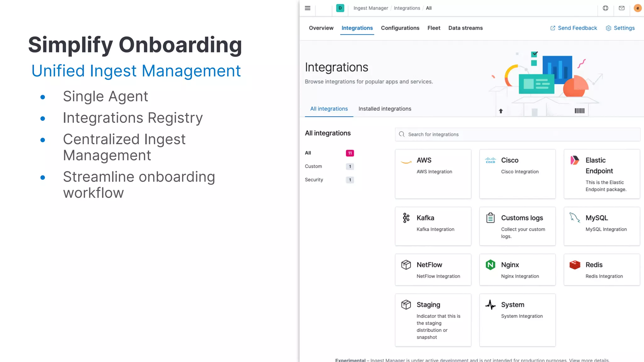Select the Integrations top tab

pos(357,28)
